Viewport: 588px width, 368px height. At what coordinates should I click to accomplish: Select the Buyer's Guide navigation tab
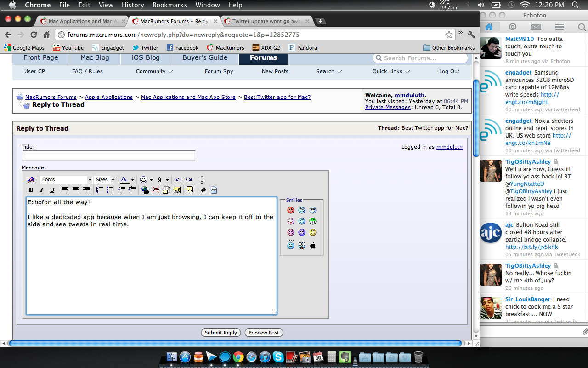205,58
